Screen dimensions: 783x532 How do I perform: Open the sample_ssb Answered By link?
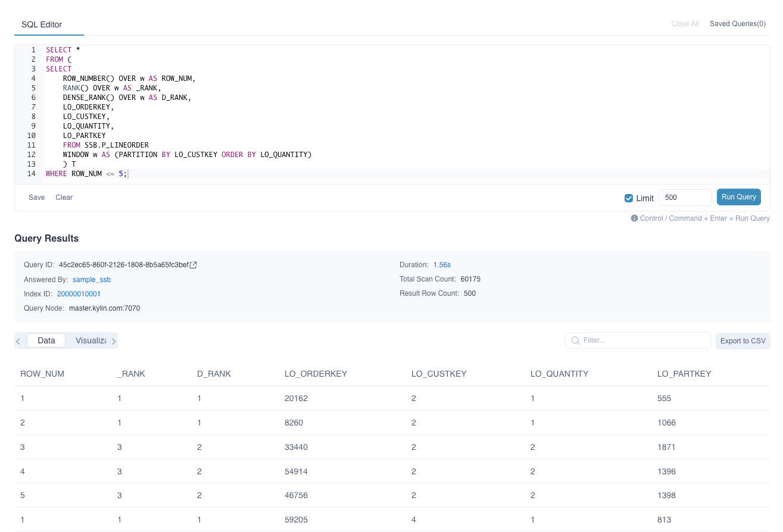pyautogui.click(x=92, y=280)
